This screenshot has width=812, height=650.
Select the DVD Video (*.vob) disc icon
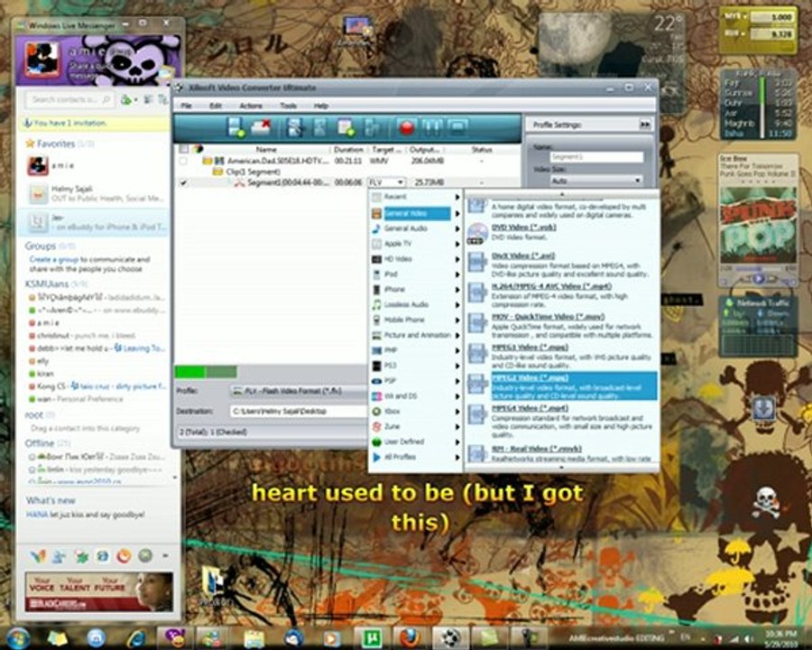click(476, 233)
